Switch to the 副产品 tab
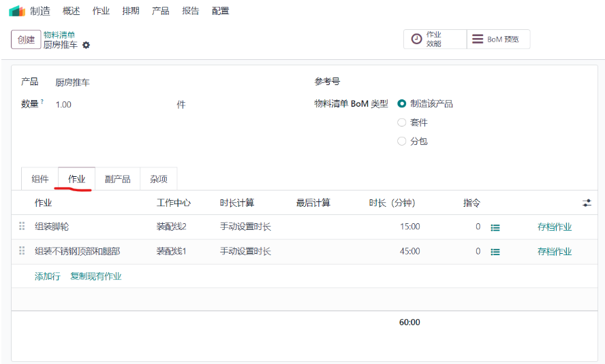Screen dimensions: 605x364 click(x=118, y=179)
